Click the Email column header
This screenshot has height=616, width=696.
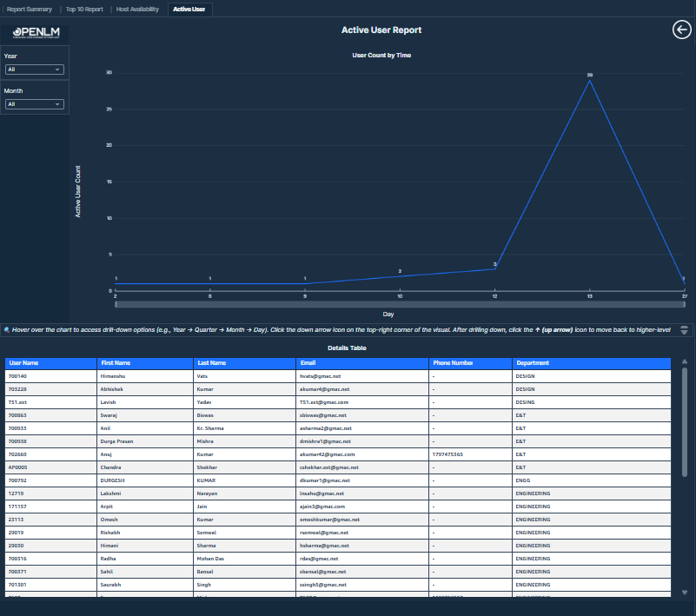(x=308, y=363)
